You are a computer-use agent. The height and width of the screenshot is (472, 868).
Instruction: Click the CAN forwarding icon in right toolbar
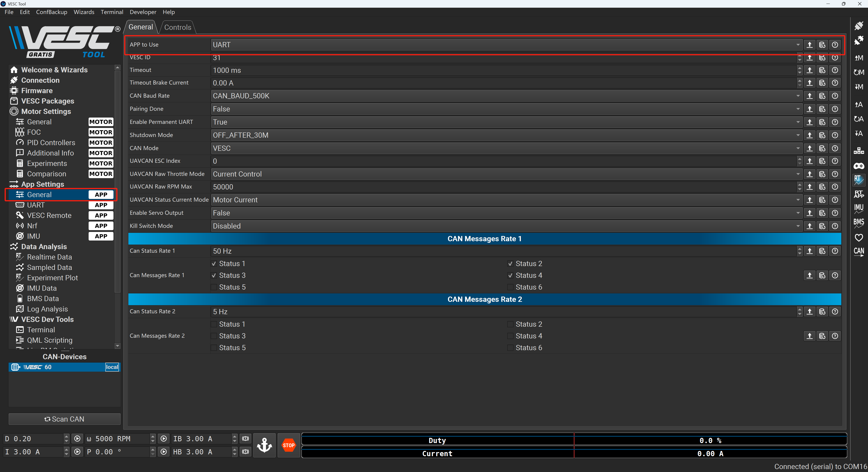click(859, 252)
